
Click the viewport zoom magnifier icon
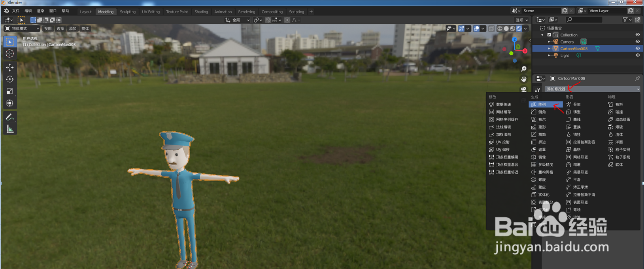pyautogui.click(x=524, y=69)
